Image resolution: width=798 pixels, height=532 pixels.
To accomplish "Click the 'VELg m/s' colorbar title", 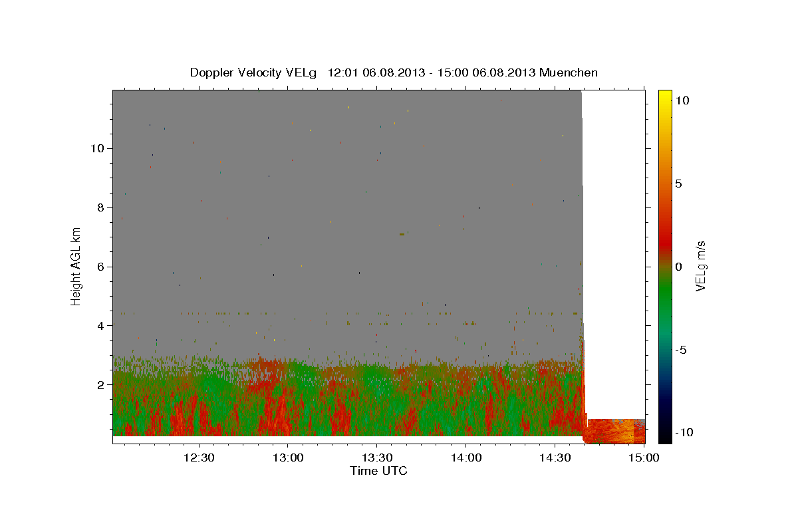I will [x=701, y=267].
